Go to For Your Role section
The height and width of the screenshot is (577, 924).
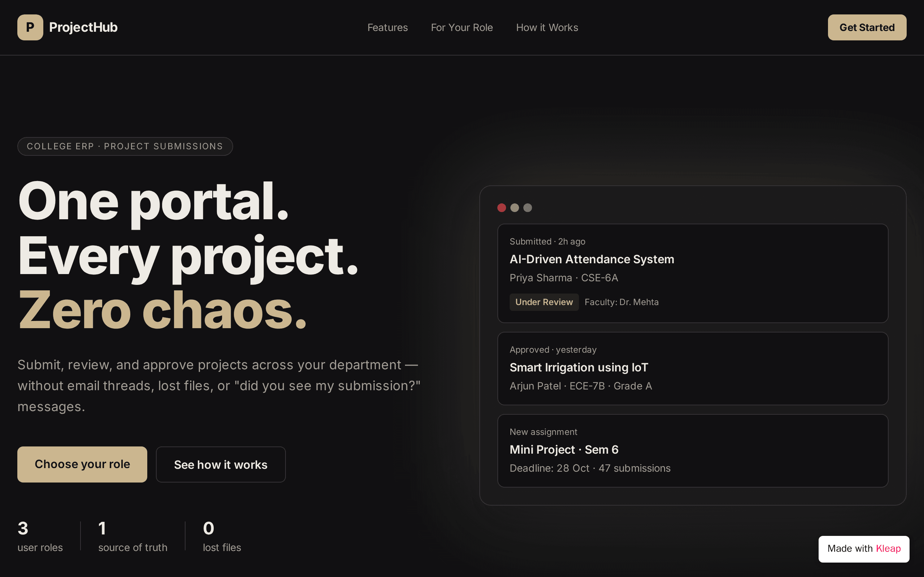462,27
